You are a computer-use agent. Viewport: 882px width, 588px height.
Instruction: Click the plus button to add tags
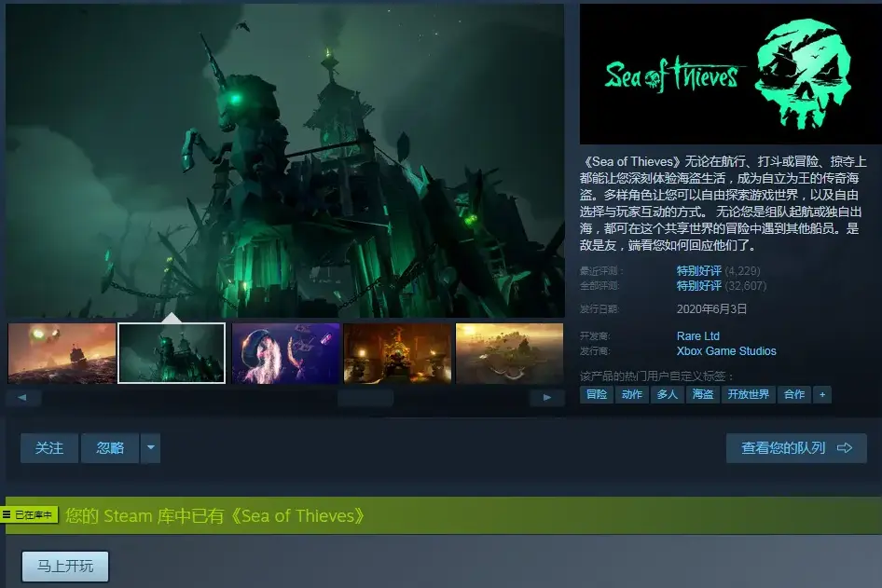pyautogui.click(x=822, y=394)
